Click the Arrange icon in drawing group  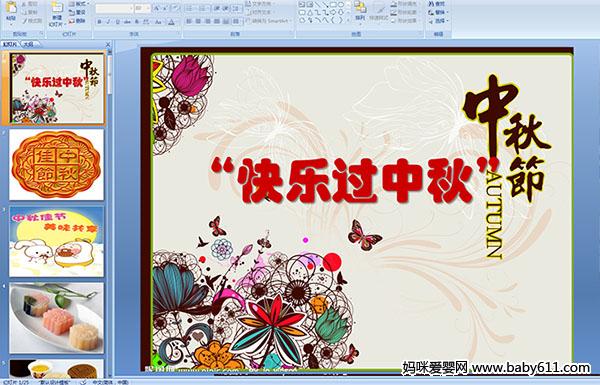pyautogui.click(x=360, y=11)
